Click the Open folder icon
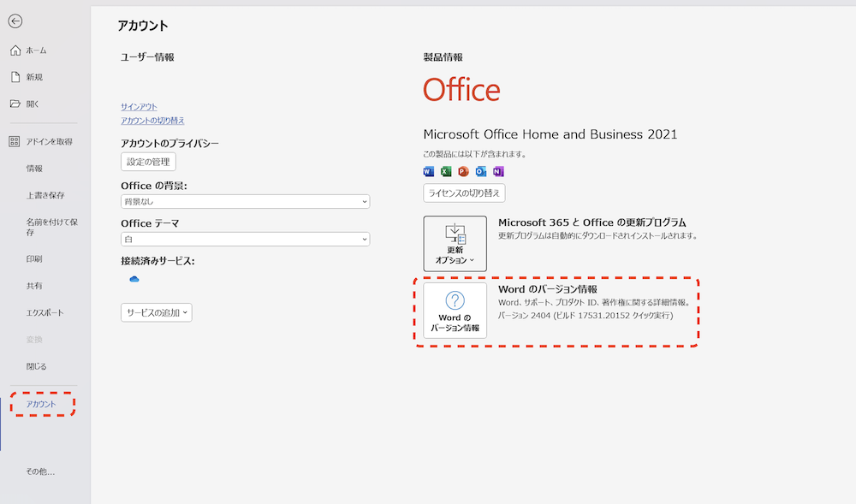 point(15,104)
